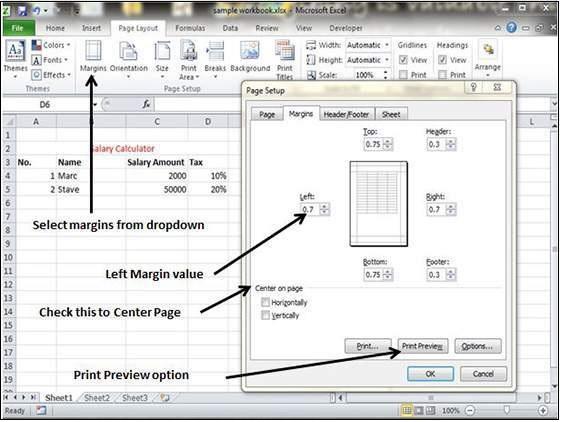Open the Header/Footer tab in Page Setup

pyautogui.click(x=346, y=114)
